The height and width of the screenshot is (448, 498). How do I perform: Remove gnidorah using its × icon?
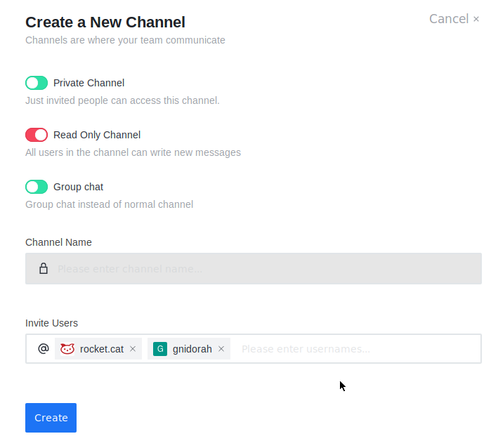(221, 349)
